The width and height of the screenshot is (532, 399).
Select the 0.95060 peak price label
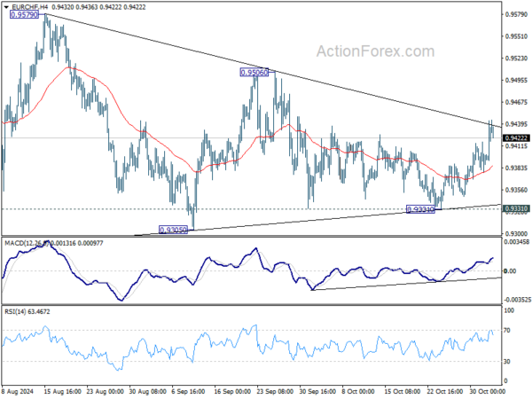pos(254,73)
